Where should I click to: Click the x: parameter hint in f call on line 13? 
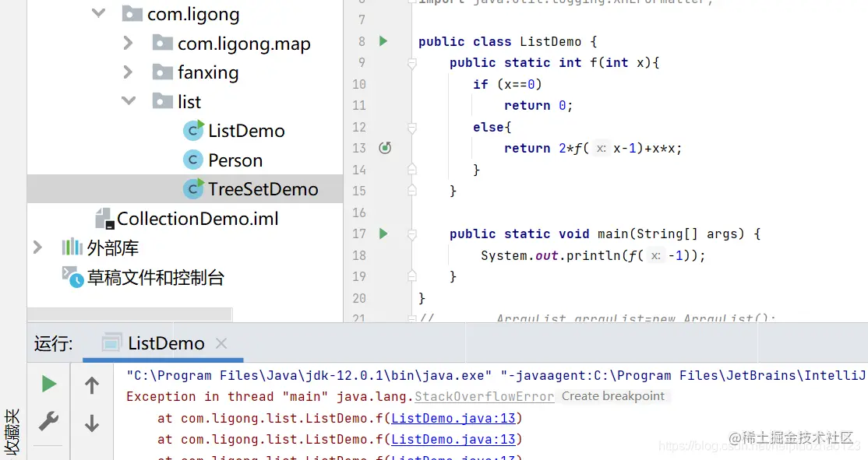[602, 148]
